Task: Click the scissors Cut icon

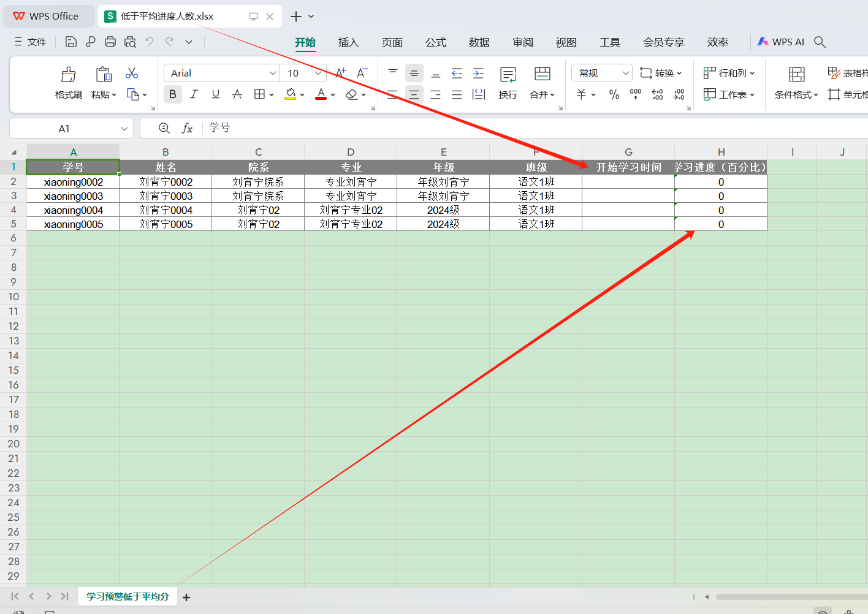Action: pyautogui.click(x=132, y=74)
